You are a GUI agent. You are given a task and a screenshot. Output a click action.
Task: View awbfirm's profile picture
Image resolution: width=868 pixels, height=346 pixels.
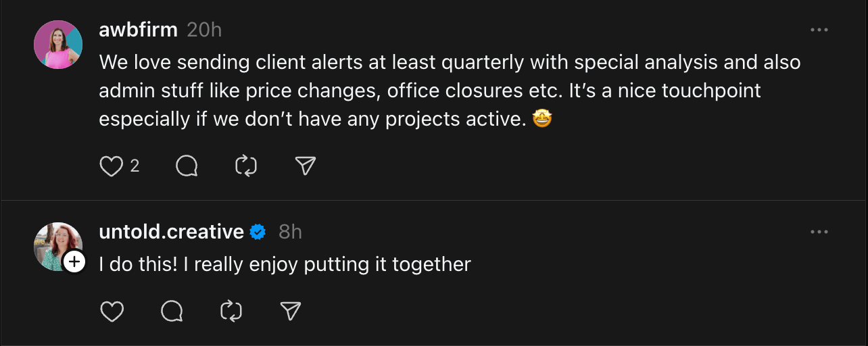click(58, 45)
